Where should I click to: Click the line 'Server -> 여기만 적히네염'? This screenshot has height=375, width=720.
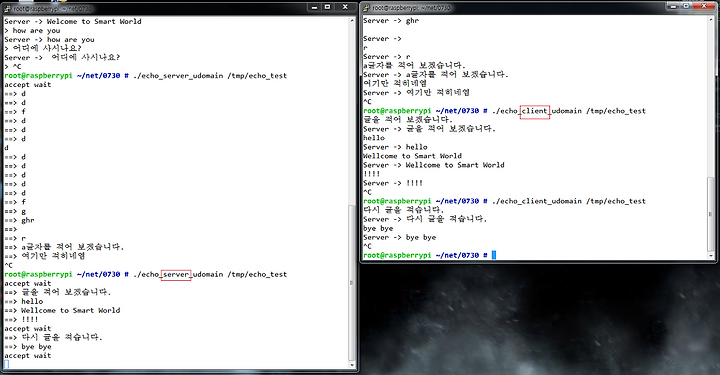click(416, 93)
